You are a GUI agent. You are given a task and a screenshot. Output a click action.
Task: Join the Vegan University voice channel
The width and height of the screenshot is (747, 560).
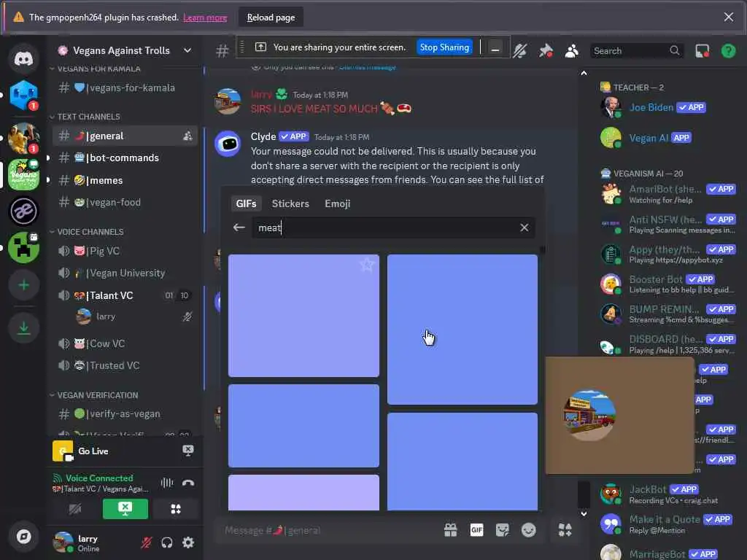tap(124, 273)
